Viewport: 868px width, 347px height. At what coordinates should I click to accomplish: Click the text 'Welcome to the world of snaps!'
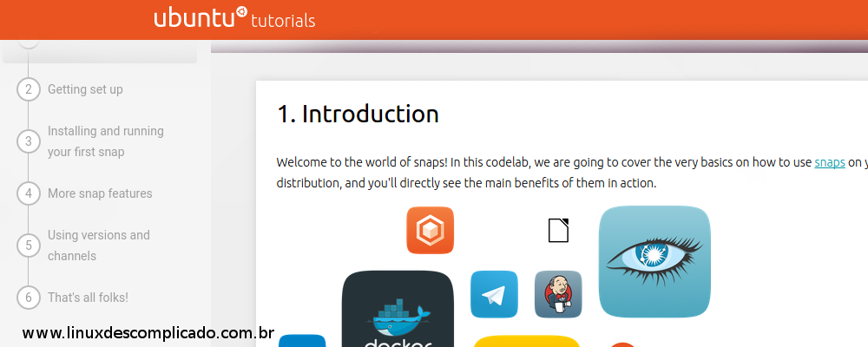pyautogui.click(x=362, y=162)
